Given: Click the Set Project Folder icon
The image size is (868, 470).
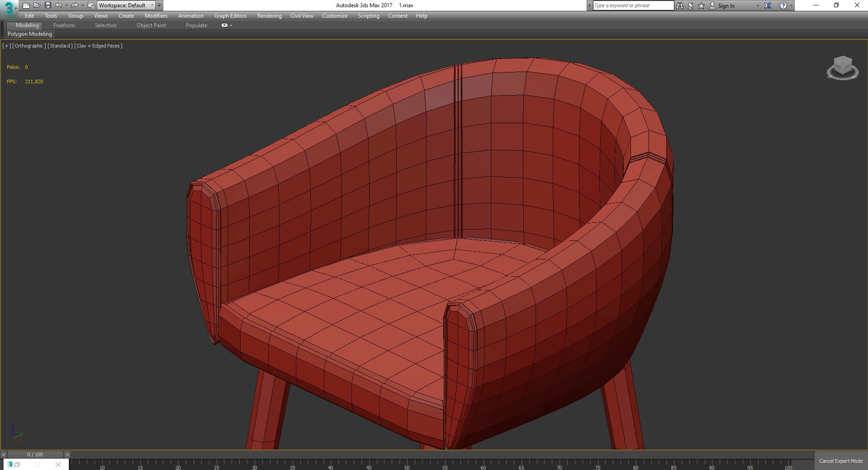Looking at the screenshot, I should point(91,5).
